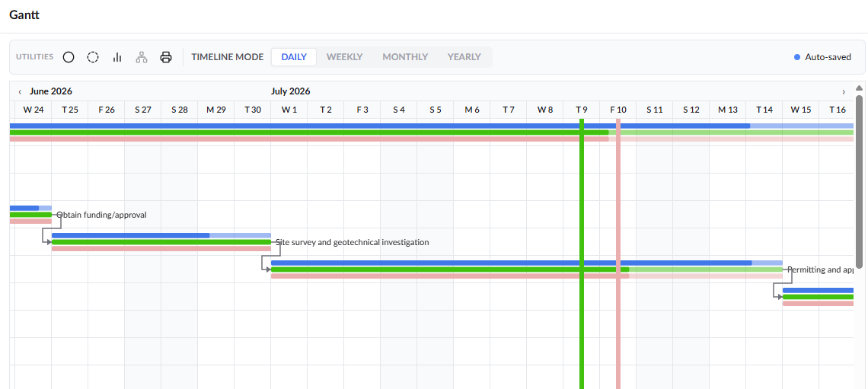Click the W 8 day header
Screen dimensions: 868x389
point(544,110)
